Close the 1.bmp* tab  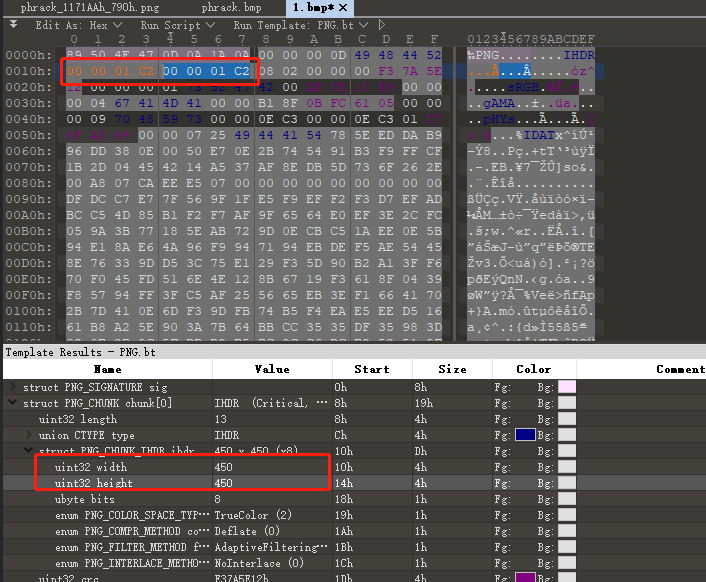pyautogui.click(x=343, y=8)
